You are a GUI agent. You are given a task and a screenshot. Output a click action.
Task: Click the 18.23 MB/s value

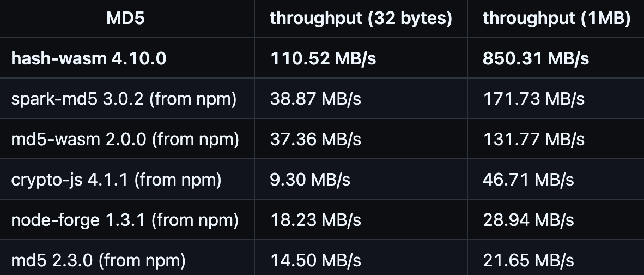click(x=316, y=220)
